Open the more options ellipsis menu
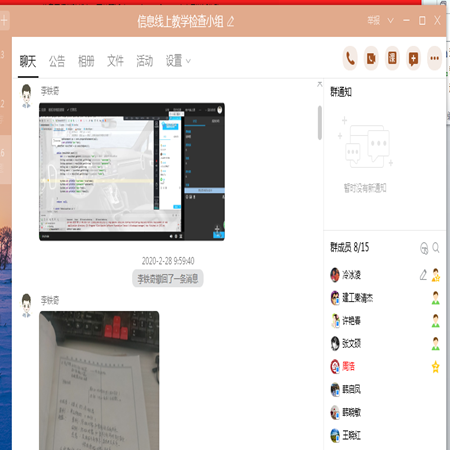 434,59
